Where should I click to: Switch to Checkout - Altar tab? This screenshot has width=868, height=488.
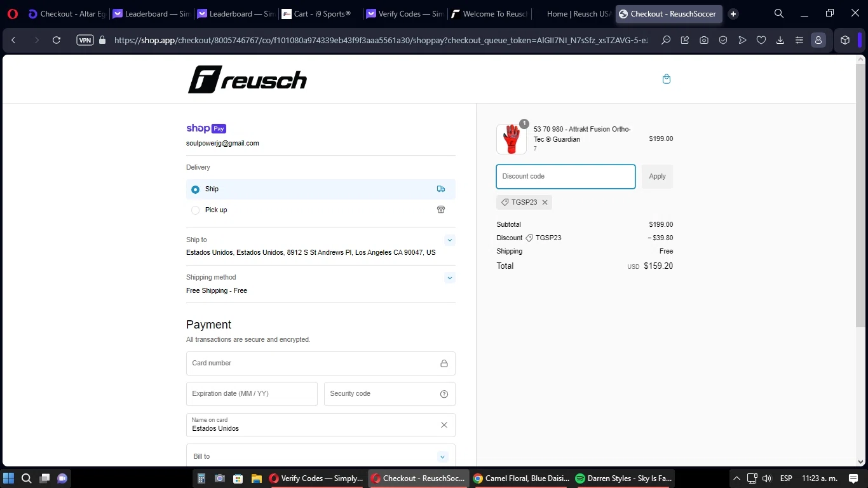pos(66,14)
